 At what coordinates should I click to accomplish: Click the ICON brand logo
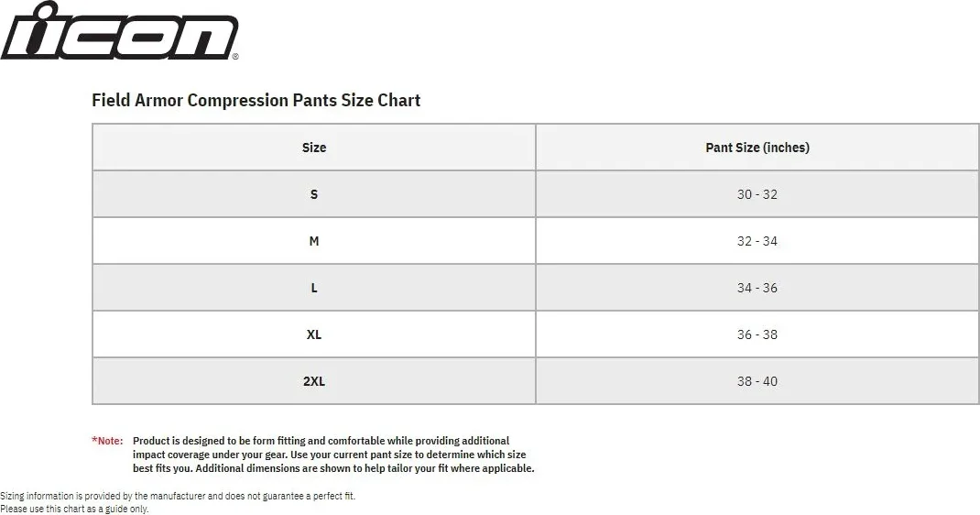pos(119,31)
